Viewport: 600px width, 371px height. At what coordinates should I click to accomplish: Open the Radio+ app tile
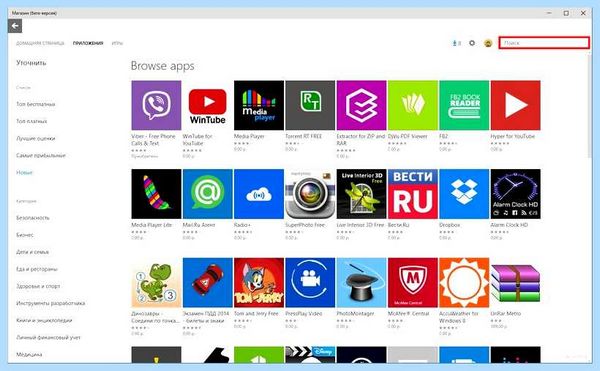[x=259, y=194]
